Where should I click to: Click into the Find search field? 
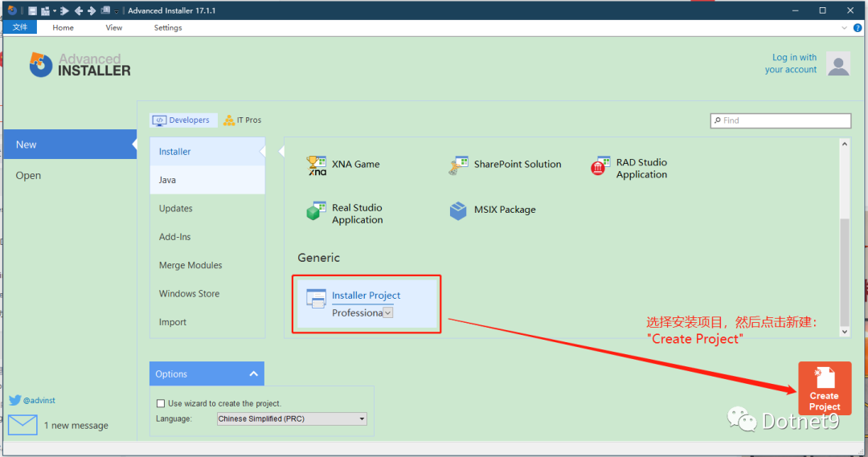point(780,120)
